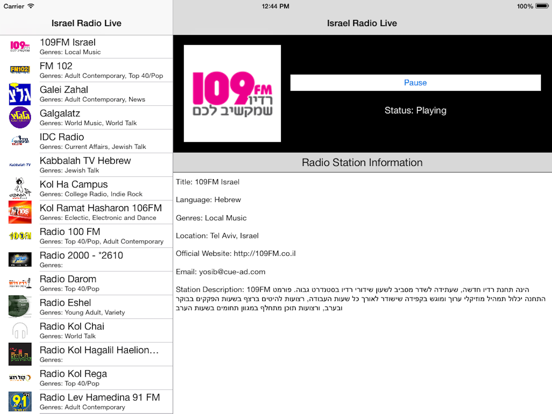Tap the Galei Zahal blue logo
Viewport: 552px width, 414px height.
20,94
